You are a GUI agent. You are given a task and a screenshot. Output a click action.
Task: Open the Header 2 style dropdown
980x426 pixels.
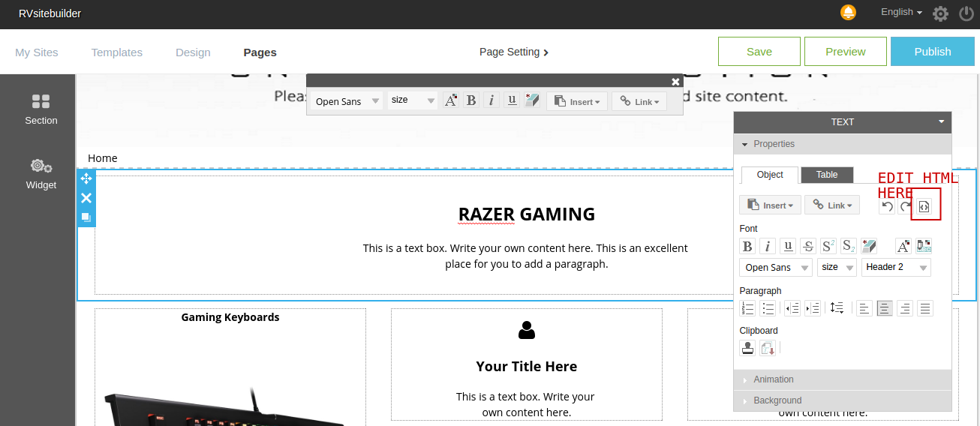(x=896, y=268)
